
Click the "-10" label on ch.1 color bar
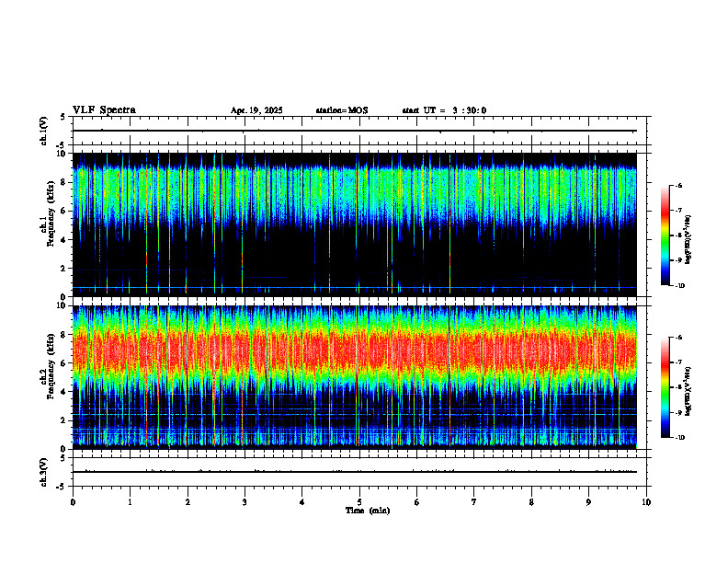tap(679, 286)
